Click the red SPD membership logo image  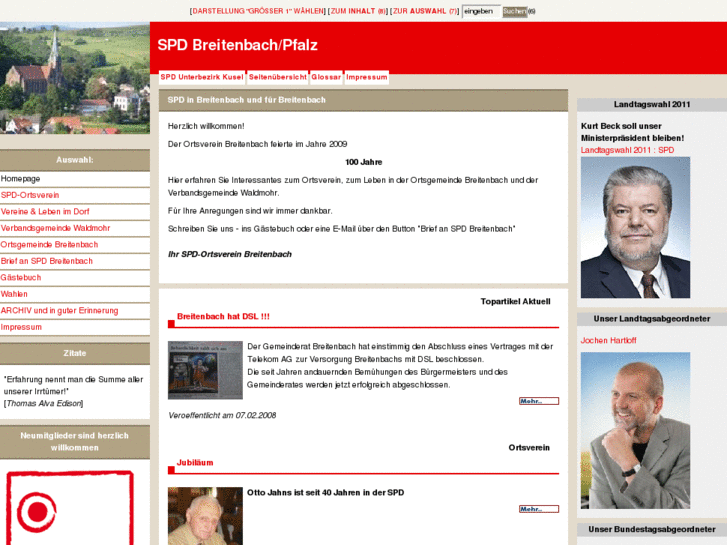tap(70, 508)
